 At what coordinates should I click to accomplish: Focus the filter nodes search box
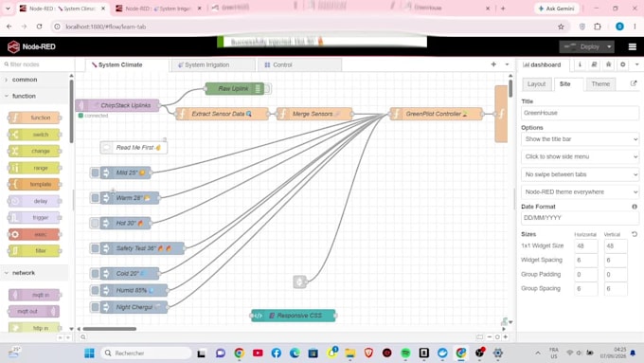[x=38, y=64]
